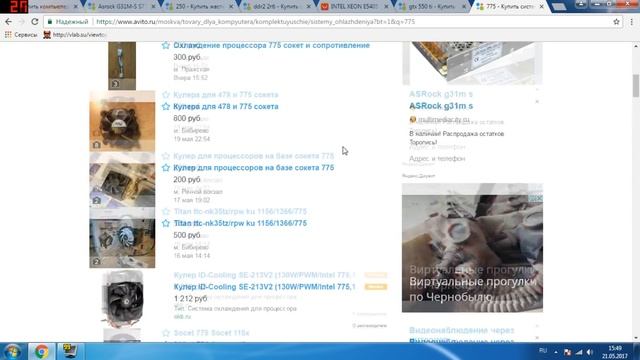
Task: Favorite the Кулера для 478 и 775 listing
Action: click(165, 107)
